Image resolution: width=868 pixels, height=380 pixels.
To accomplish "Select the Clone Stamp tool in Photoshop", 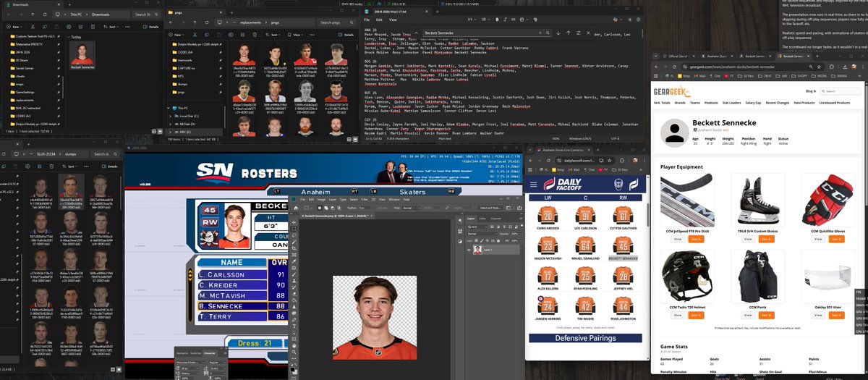I will coord(294,281).
